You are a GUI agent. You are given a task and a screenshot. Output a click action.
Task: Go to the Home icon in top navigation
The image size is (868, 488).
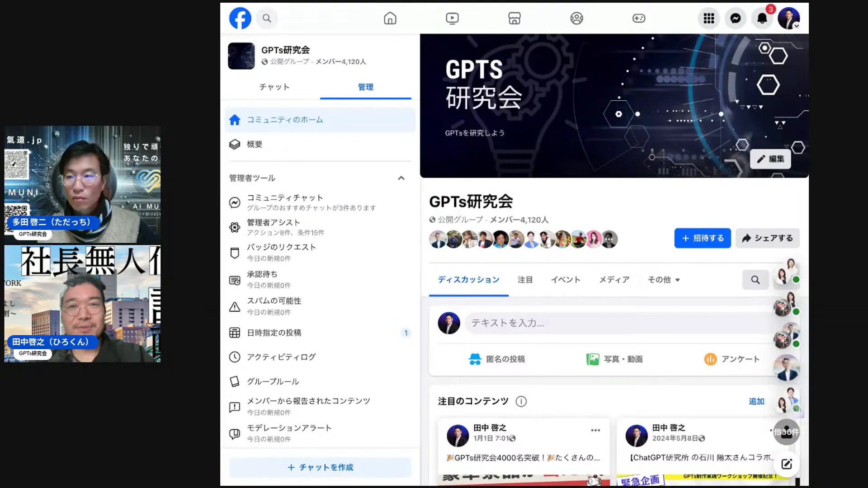click(x=390, y=19)
